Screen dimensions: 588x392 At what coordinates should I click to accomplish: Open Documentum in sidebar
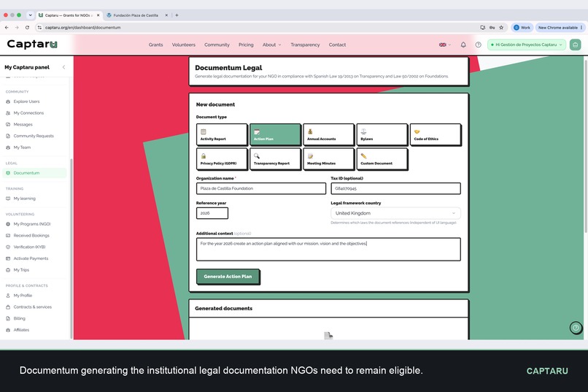[x=34, y=173]
